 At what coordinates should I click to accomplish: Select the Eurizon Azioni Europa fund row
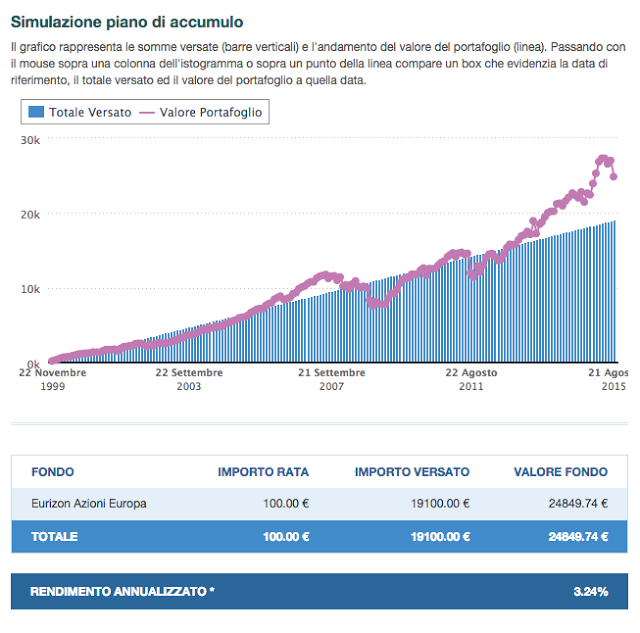click(x=89, y=504)
